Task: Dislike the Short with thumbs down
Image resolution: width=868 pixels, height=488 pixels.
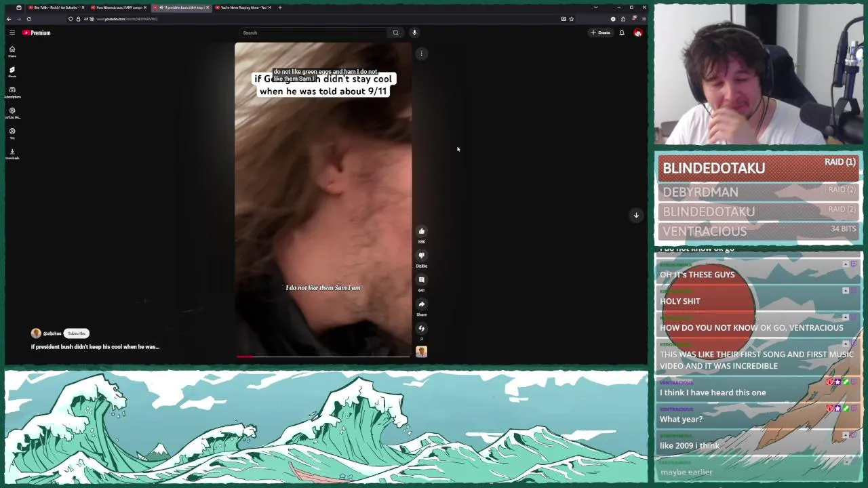Action: click(x=421, y=256)
